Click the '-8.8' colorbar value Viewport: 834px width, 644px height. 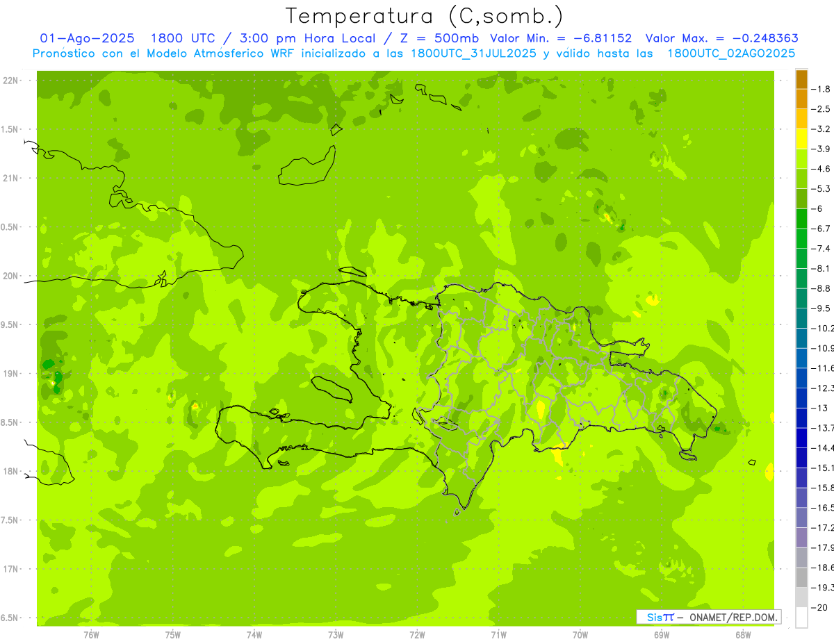821,288
